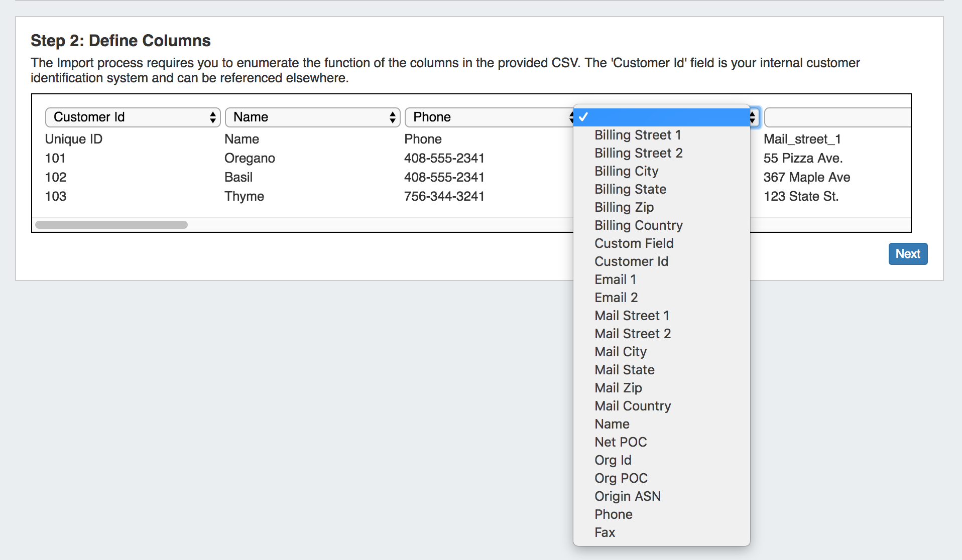Choose Mail Country option

[x=633, y=406]
